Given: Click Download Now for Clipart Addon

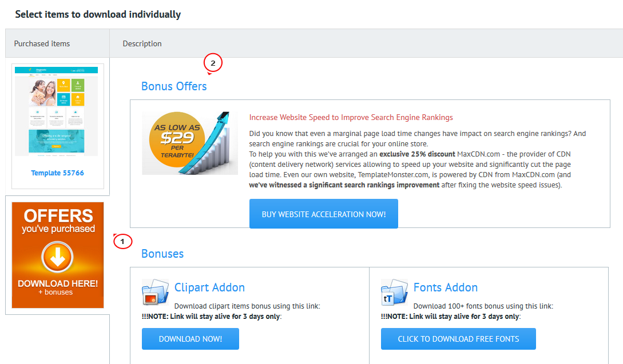Looking at the screenshot, I should tap(191, 339).
